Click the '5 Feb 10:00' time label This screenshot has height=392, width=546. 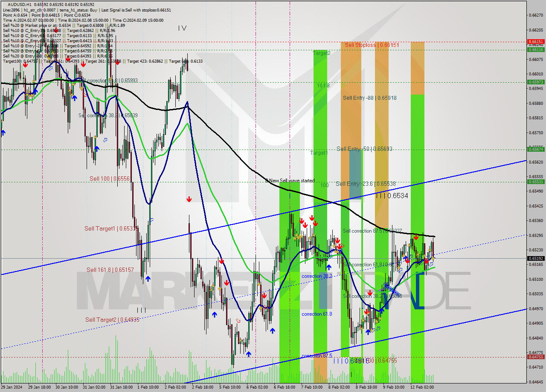pos(230,387)
